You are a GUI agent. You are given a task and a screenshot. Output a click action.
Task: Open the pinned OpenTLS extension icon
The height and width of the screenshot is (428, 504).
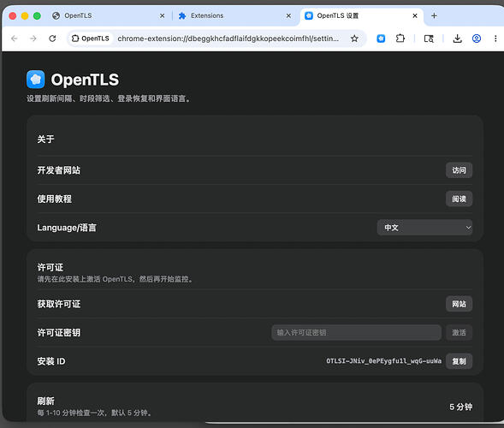coord(381,39)
